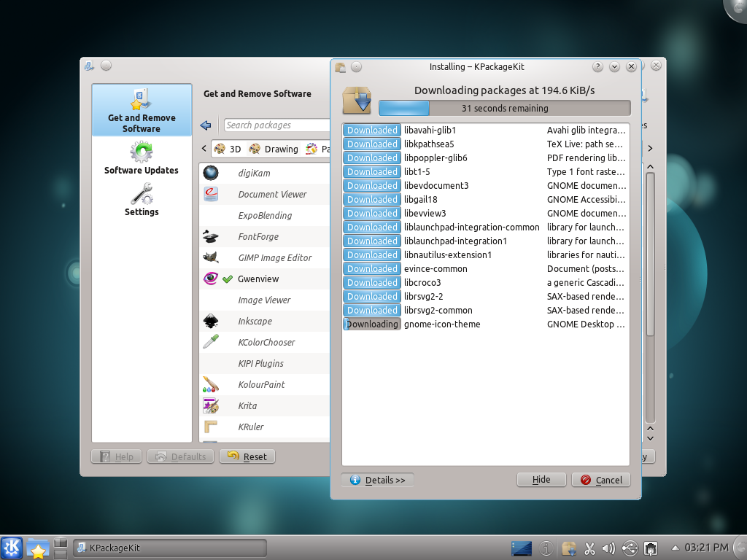Click scrollbar down arrow in main window

(650, 438)
